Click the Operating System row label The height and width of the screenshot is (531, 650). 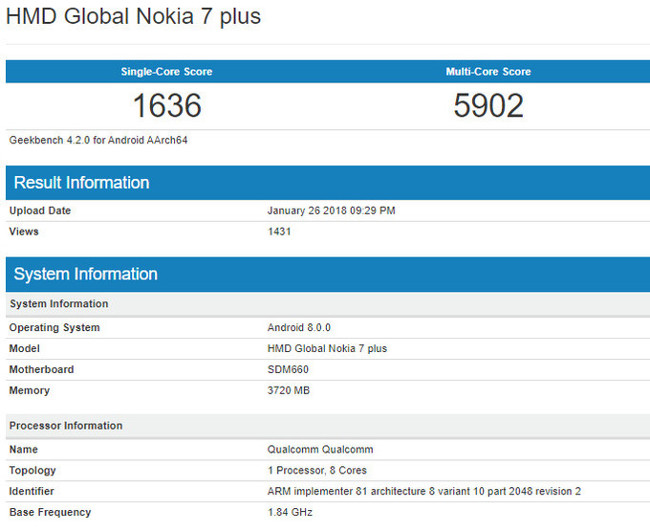[x=54, y=328]
